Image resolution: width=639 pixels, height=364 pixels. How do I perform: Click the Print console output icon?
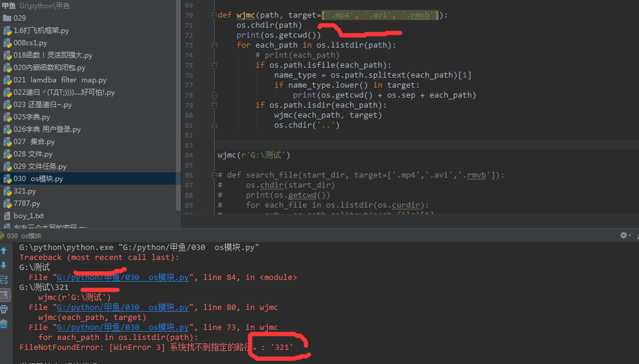click(x=4, y=309)
